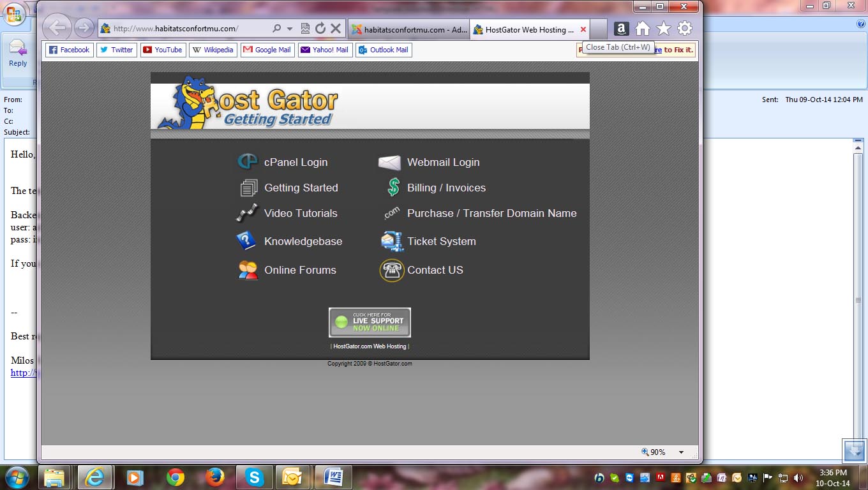Click the browser Forward arrow button
This screenshot has height=490, width=868.
(84, 28)
